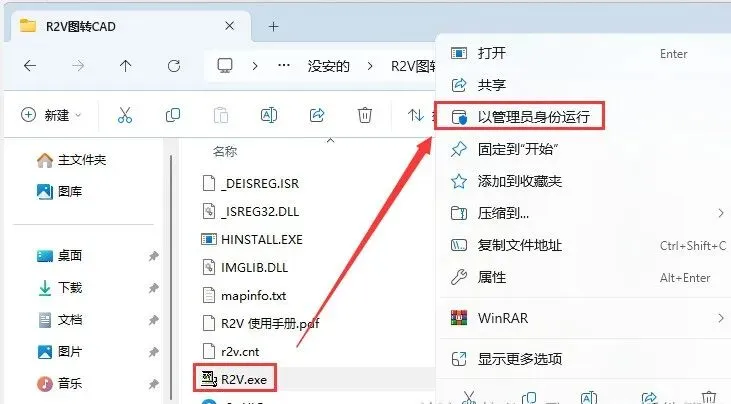731x404 pixels.
Task: Click the 没安的 breadcrumb path segment
Action: coord(328,66)
